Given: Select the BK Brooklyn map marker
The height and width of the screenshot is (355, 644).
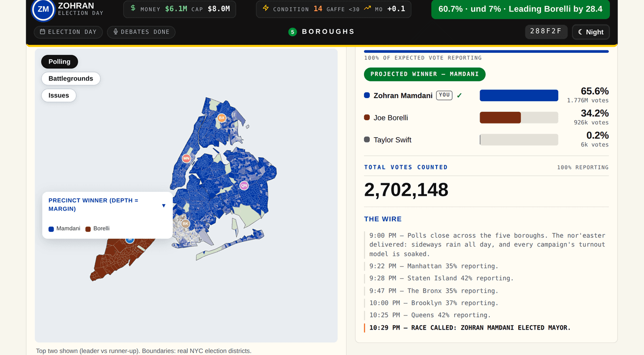Looking at the screenshot, I should [185, 224].
